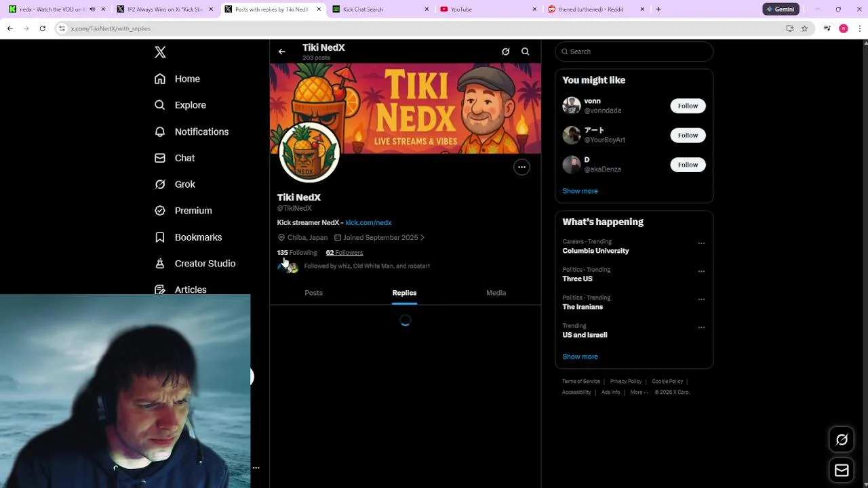Open floating messages envelope button
Image resolution: width=868 pixels, height=488 pixels.
842,470
